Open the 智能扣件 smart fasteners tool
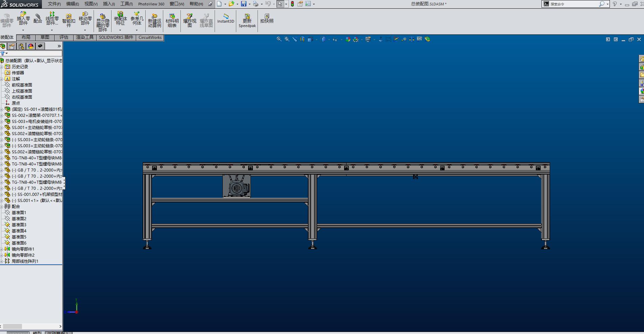 (x=69, y=20)
